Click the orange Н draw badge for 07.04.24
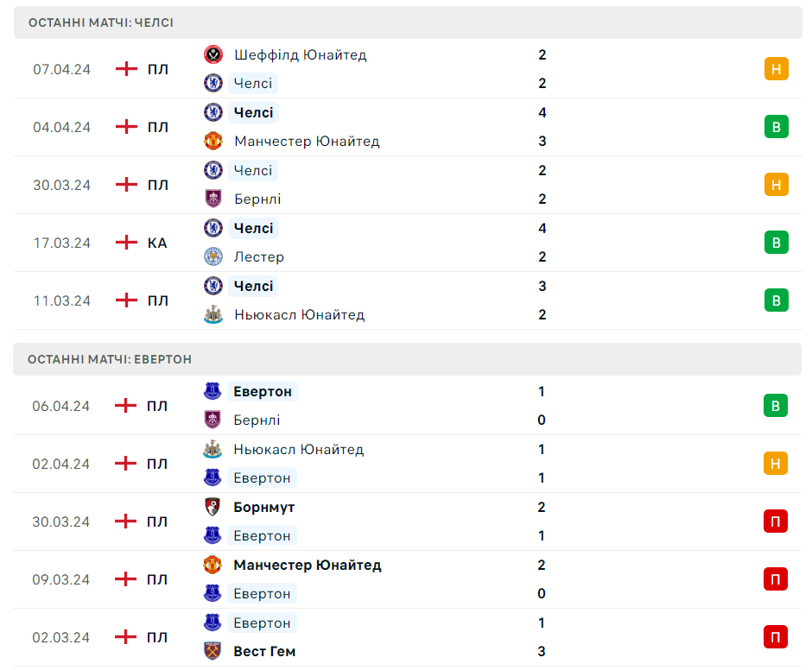812x670 pixels. point(776,69)
